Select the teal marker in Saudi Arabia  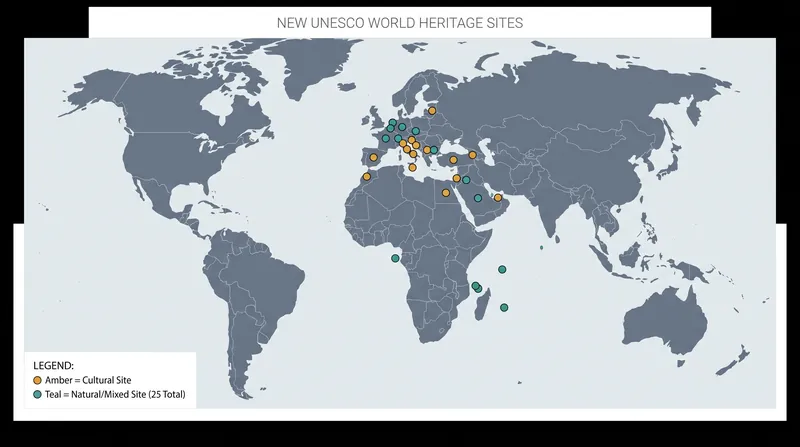[478, 198]
